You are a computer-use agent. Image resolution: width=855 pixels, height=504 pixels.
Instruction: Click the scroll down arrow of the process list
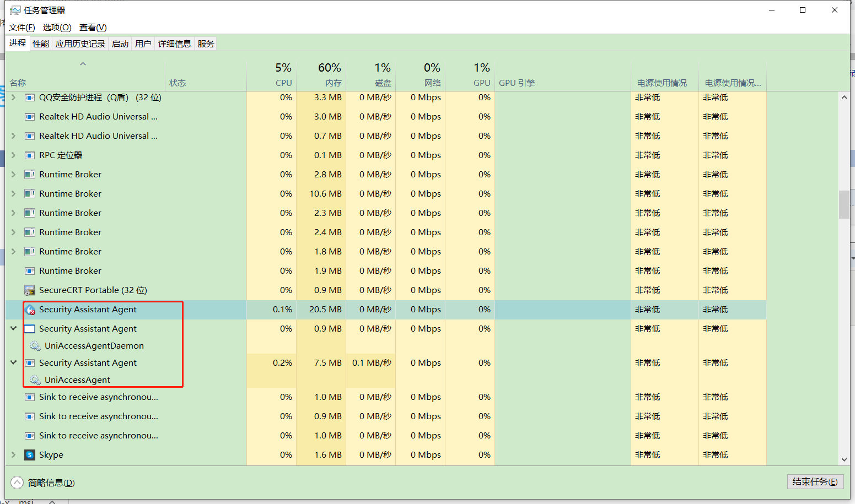(x=844, y=459)
